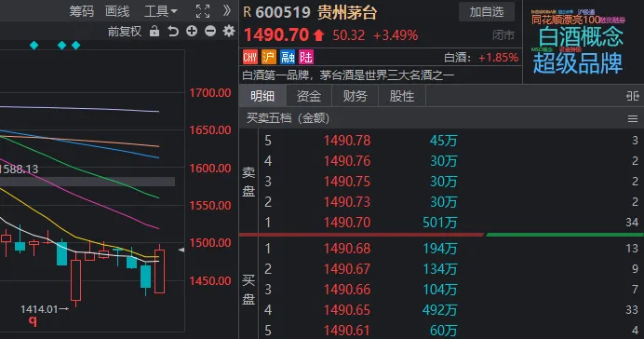644x339 pixels.
Task: Expand the double-chevron panel arrow
Action: [227, 10]
